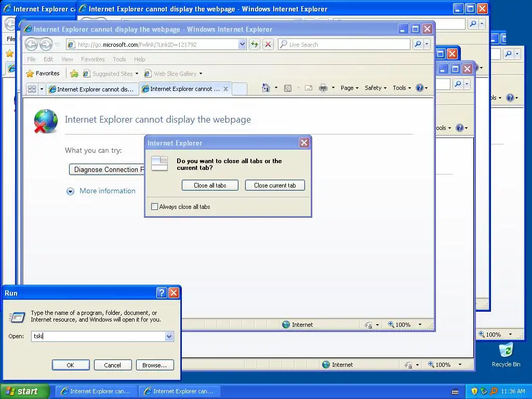This screenshot has width=532, height=399.
Task: Click the red Stop loading button
Action: pyautogui.click(x=268, y=44)
